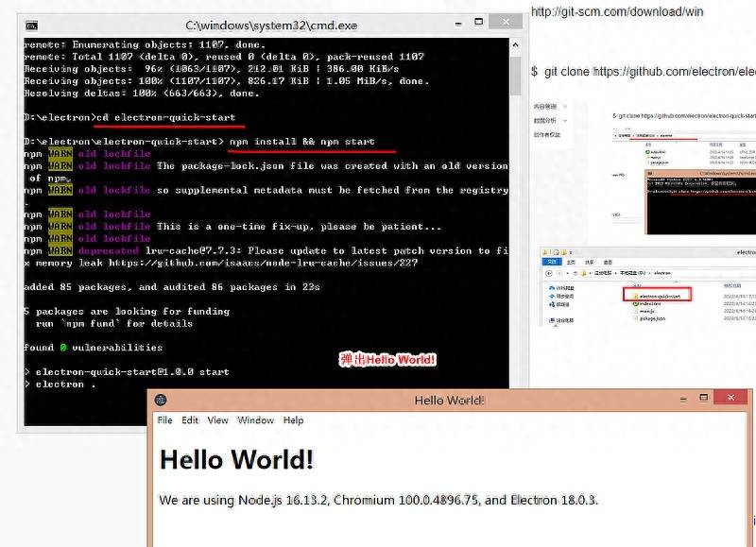Viewport: 756px width, 547px height.
Task: Click the cmd.exe title bar system icon
Action: click(x=31, y=26)
